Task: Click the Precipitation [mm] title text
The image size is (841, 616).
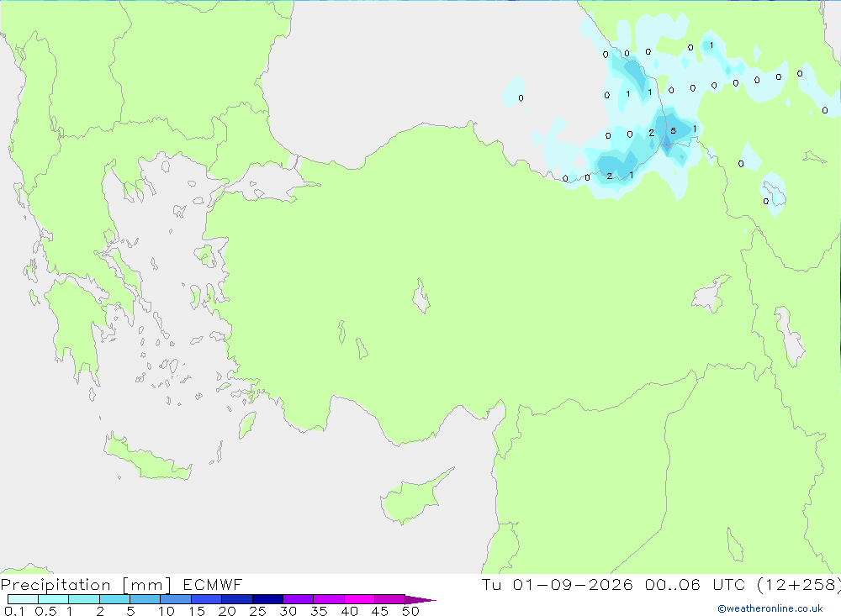Action: click(x=86, y=585)
